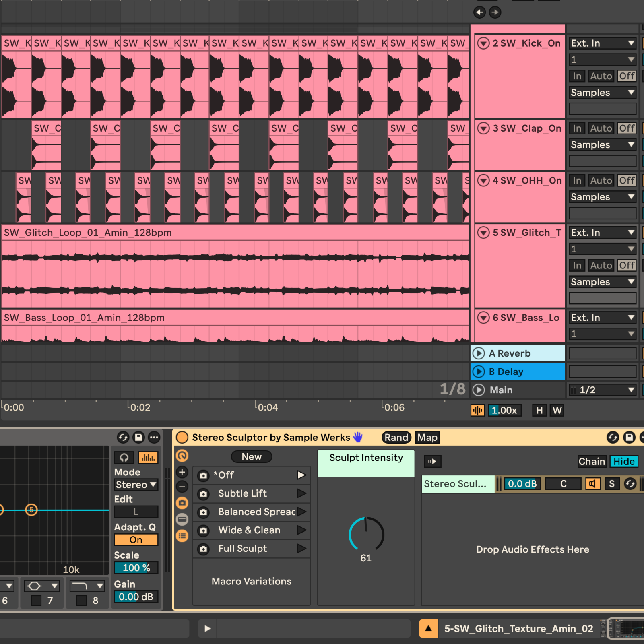
Task: Open the EQ Mode Stereo dropdown
Action: coord(136,485)
